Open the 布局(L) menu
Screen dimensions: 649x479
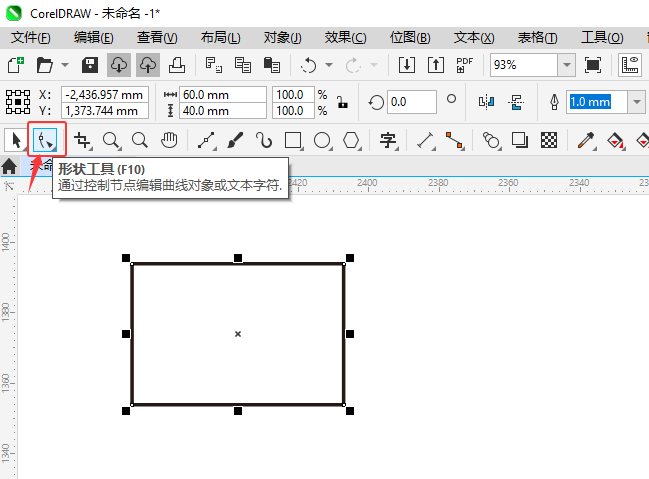221,38
